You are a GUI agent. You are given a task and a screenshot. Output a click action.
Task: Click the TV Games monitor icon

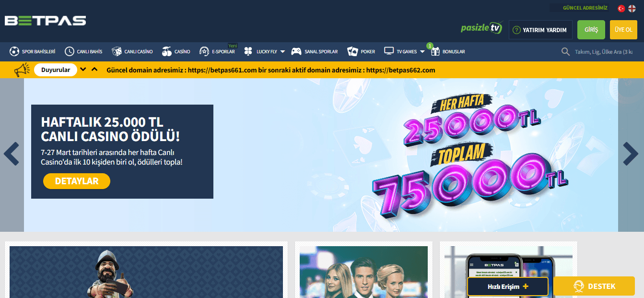point(389,51)
